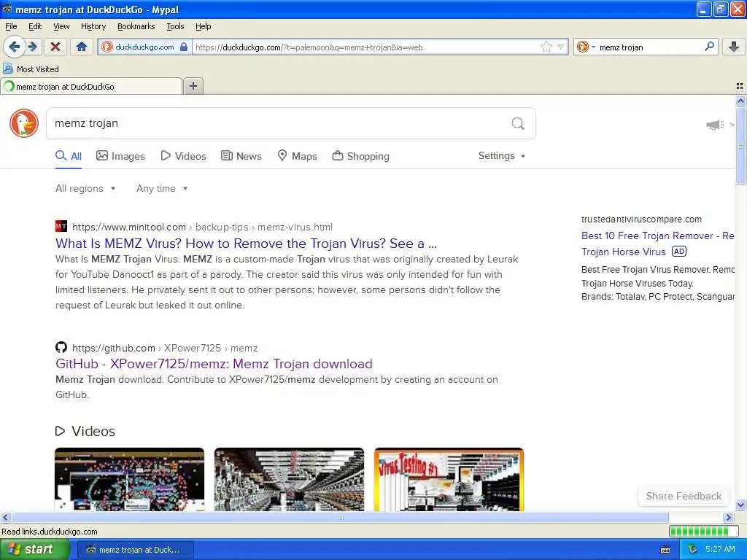Switch to Videos results
Screen dimensions: 747x560
click(183, 156)
